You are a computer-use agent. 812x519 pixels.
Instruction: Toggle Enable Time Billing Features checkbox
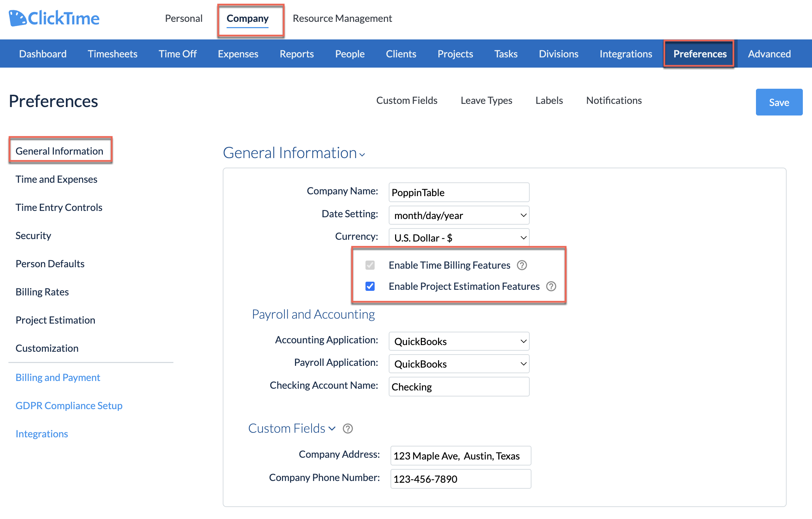click(370, 265)
